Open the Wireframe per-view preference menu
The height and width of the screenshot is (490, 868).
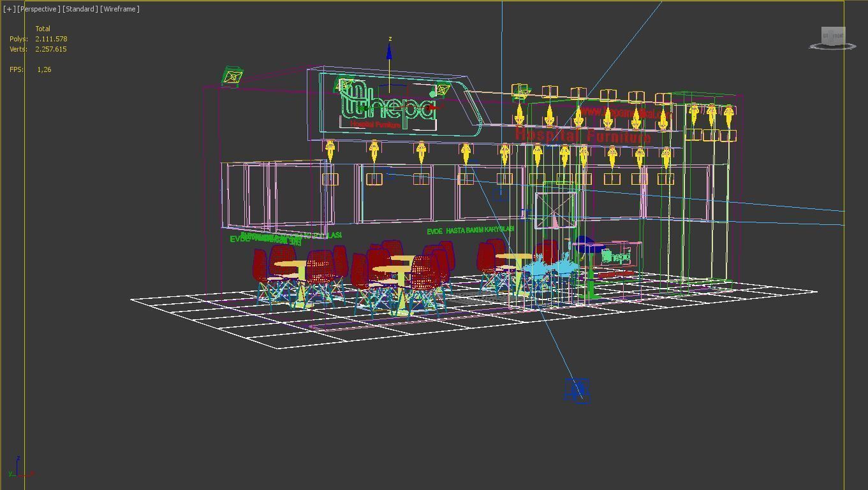tap(120, 9)
